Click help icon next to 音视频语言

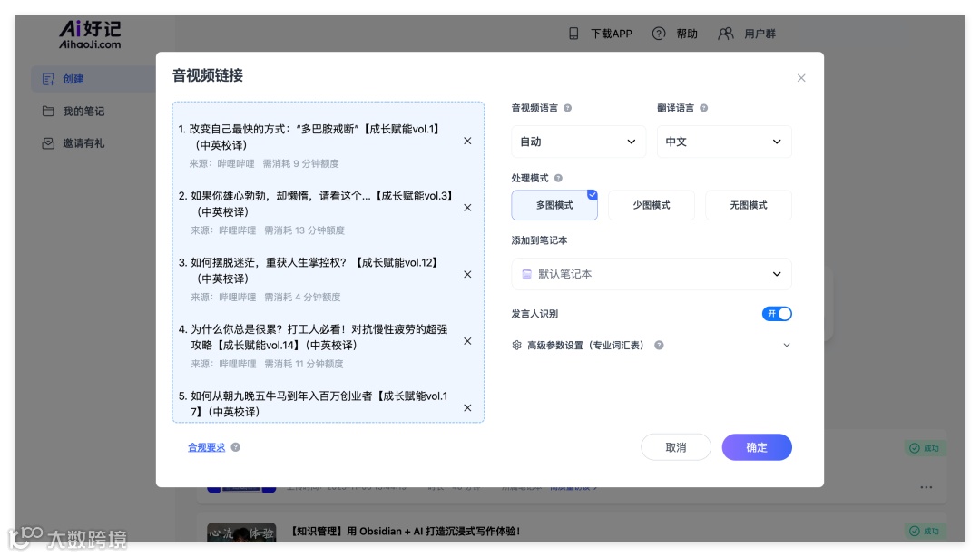[x=567, y=108]
